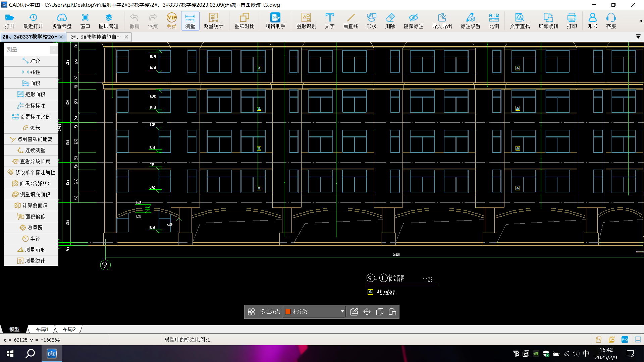Select 测量角度 angle tool
The image size is (644, 362).
point(31,250)
